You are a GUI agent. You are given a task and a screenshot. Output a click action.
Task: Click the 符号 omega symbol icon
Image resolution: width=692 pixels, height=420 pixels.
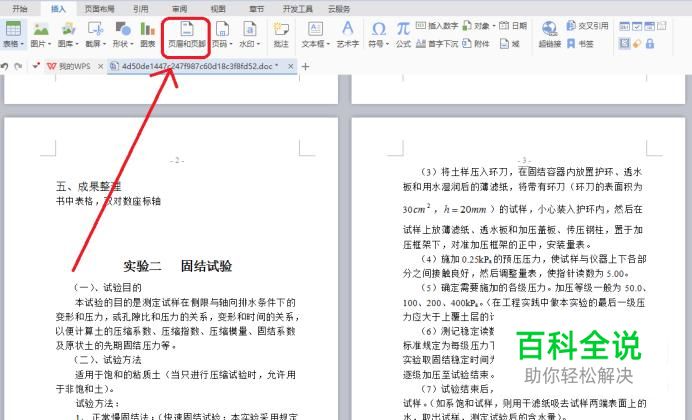pyautogui.click(x=378, y=29)
